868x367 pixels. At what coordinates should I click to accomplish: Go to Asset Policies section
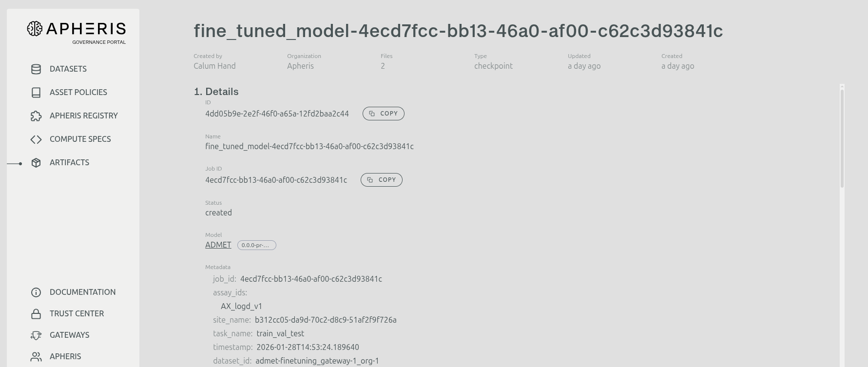[x=78, y=93]
